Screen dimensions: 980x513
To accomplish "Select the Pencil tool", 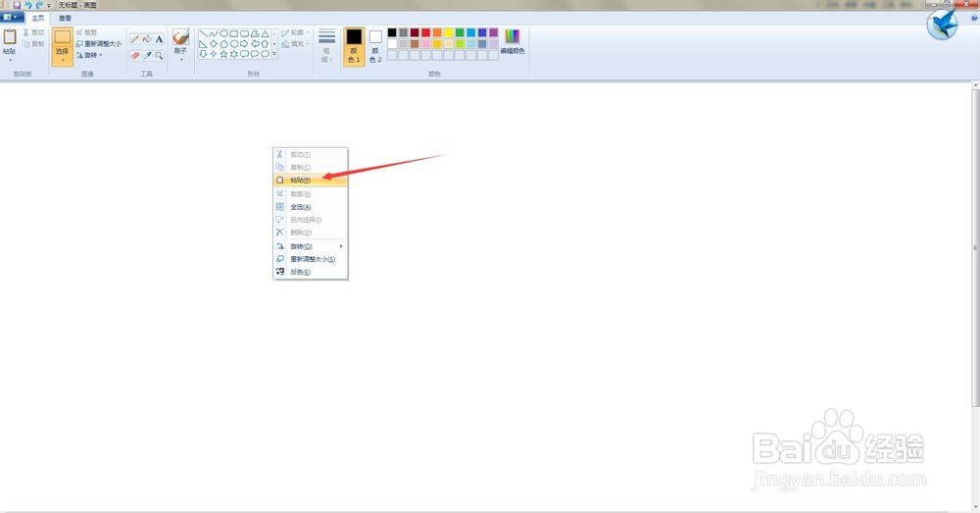I will click(x=135, y=39).
